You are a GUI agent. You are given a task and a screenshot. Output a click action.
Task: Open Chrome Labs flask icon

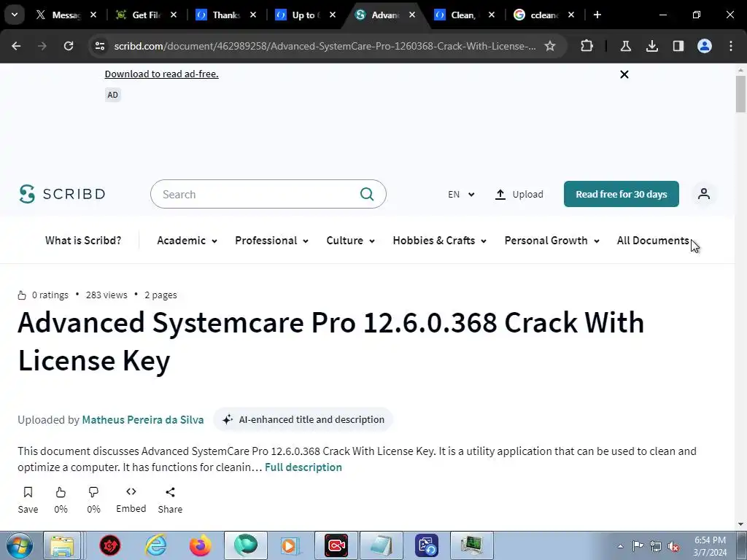(x=625, y=46)
